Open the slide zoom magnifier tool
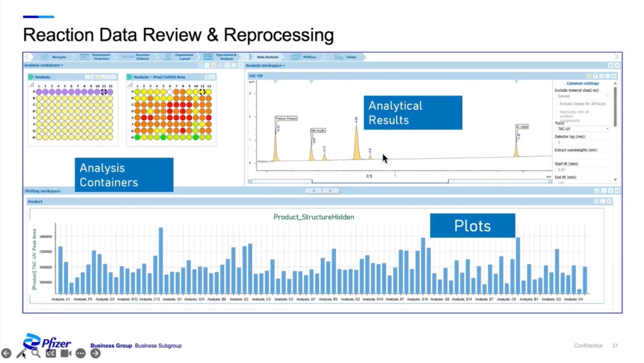The image size is (644, 363). (x=36, y=353)
